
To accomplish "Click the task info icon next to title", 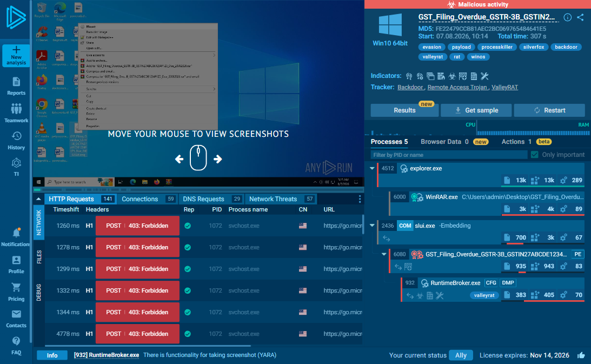I will tap(567, 17).
